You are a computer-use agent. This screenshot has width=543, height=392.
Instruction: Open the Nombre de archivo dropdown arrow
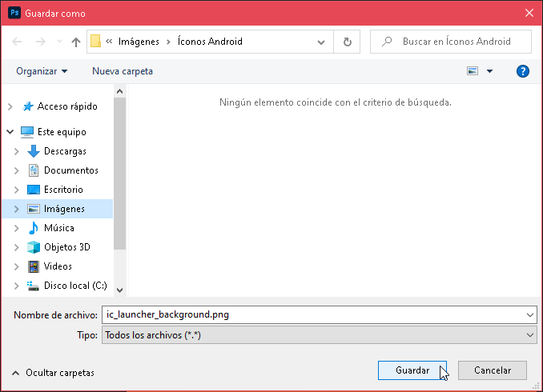point(530,315)
